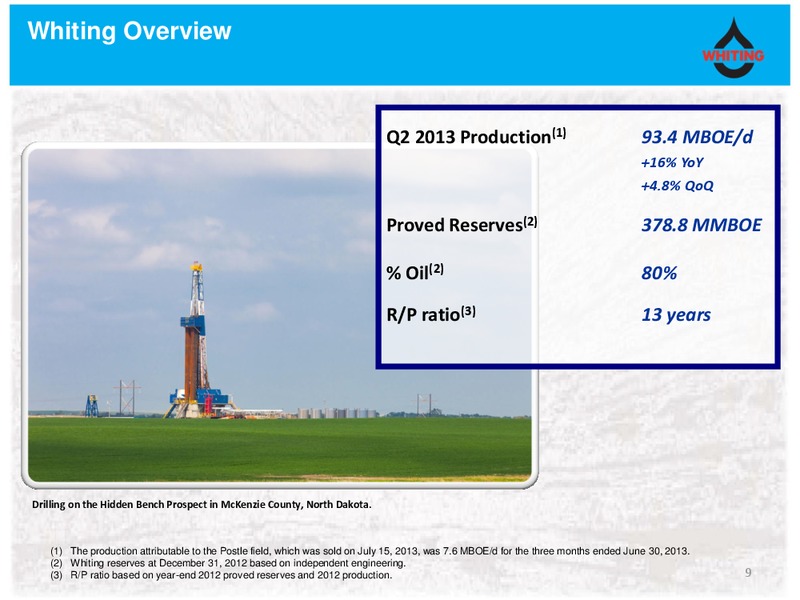Click the Whiting logo icon
This screenshot has width=800, height=600.
click(733, 47)
